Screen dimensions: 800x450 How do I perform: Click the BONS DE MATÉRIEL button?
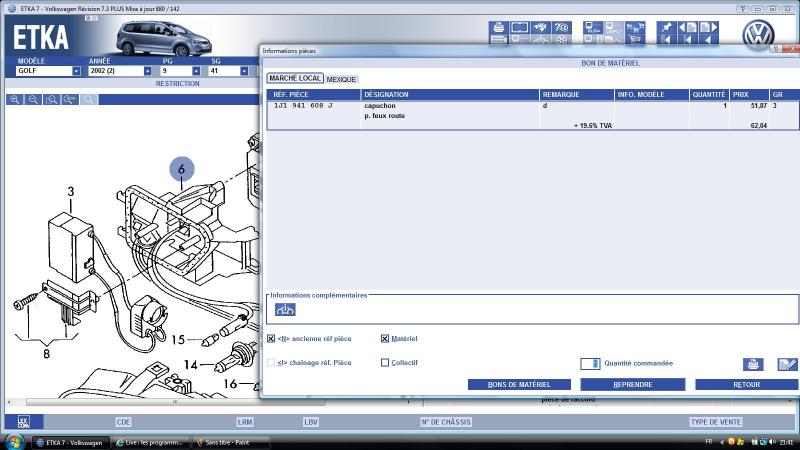(519, 385)
